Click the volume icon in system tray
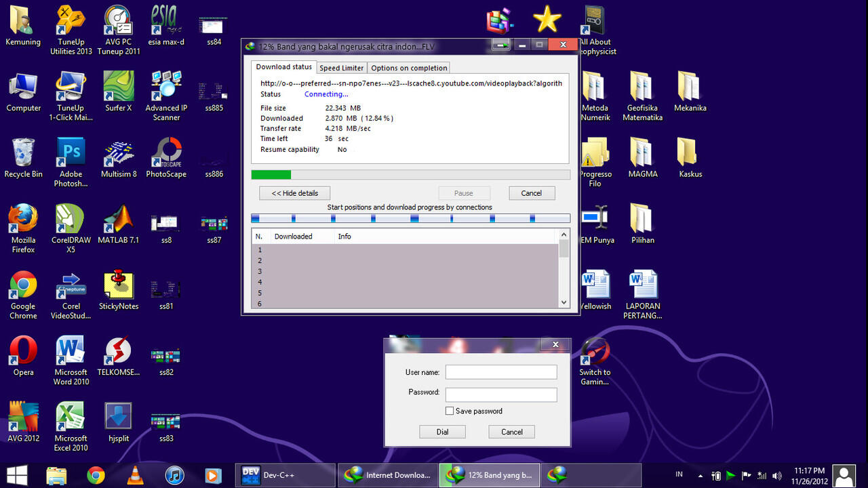 [776, 476]
